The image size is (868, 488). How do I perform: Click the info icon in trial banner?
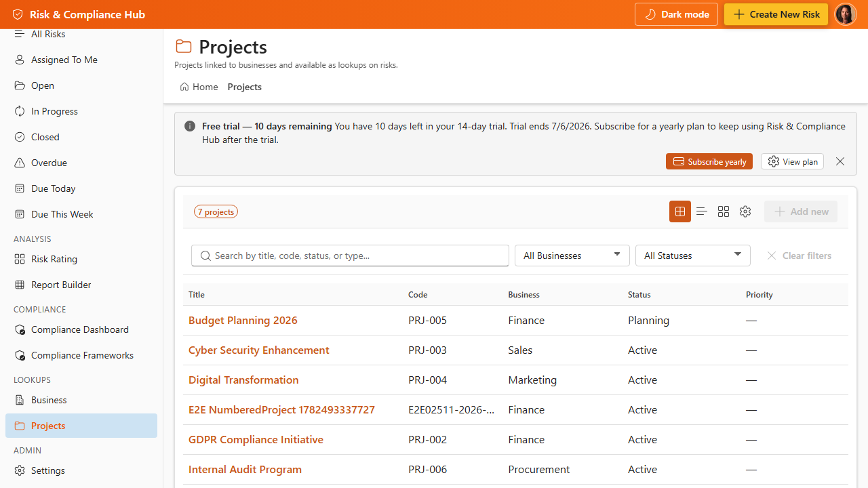tap(190, 126)
